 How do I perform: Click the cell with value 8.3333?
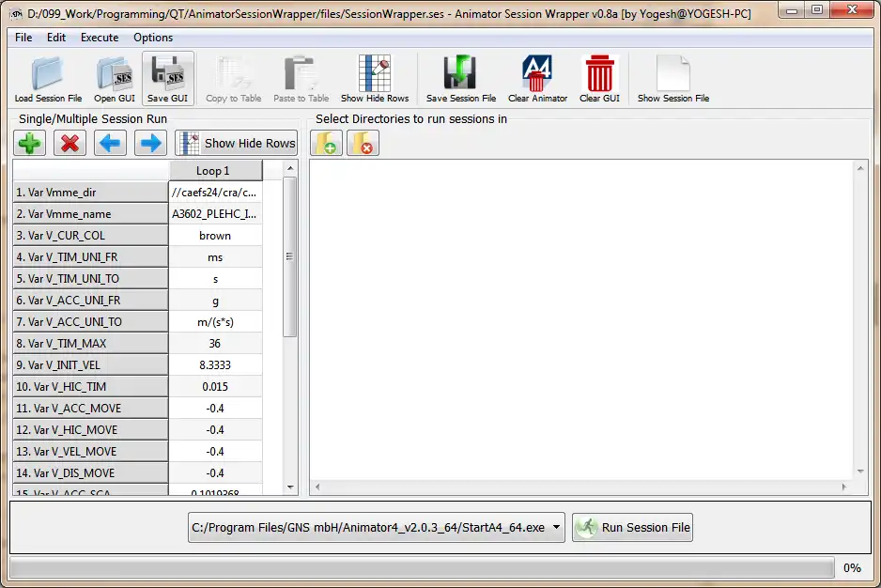215,364
